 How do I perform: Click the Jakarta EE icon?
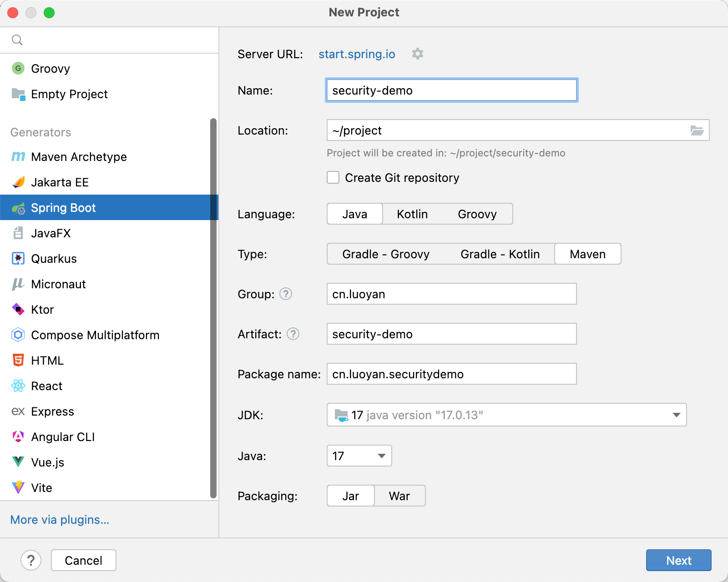point(18,182)
